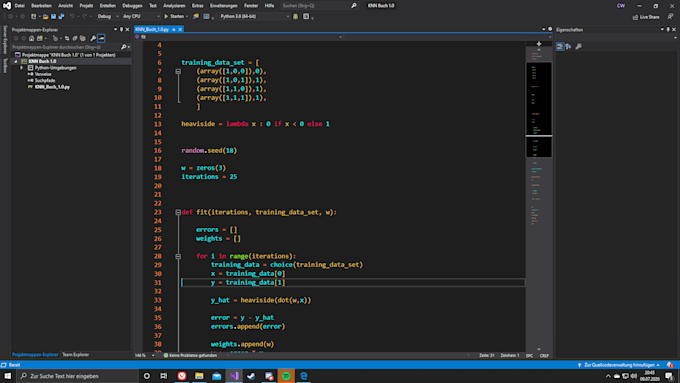Open the Debuggen menu
The width and height of the screenshot is (680, 383).
(x=132, y=6)
